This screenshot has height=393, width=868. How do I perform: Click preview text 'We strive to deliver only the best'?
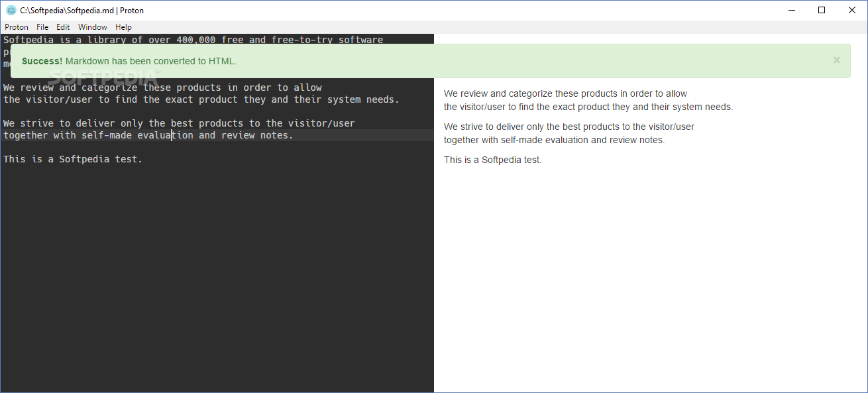pos(569,127)
